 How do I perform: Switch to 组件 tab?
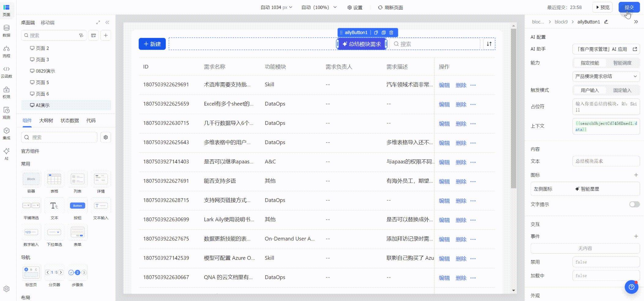pyautogui.click(x=27, y=121)
